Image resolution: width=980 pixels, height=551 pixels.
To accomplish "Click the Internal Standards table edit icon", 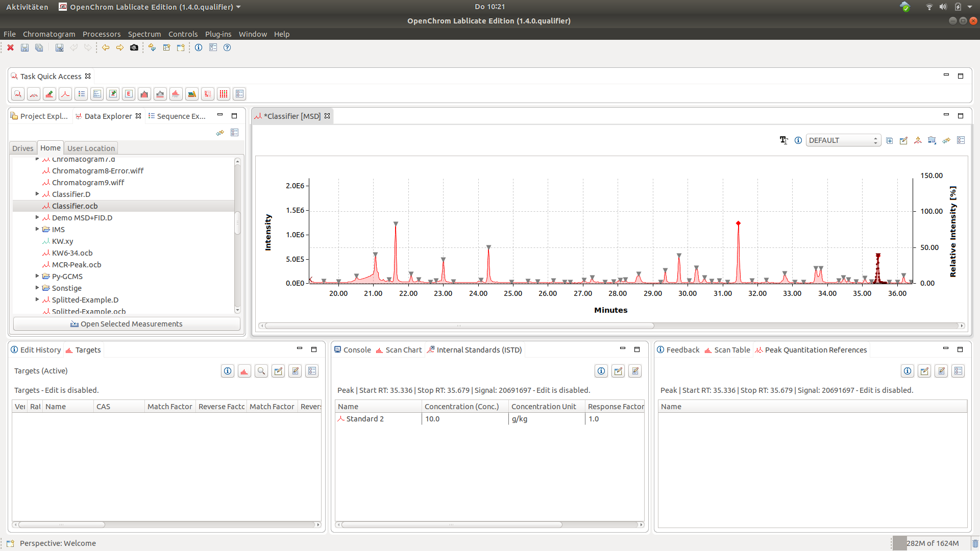I will click(x=635, y=371).
